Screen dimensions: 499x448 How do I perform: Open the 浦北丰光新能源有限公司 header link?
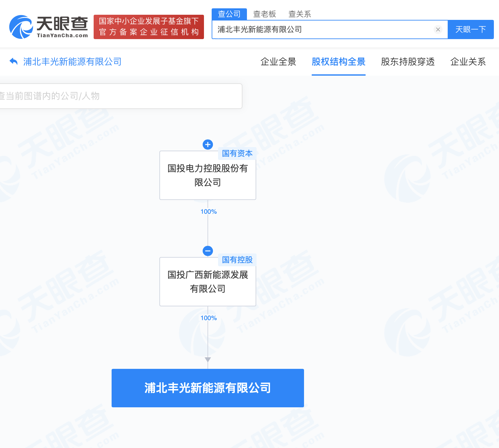point(72,62)
